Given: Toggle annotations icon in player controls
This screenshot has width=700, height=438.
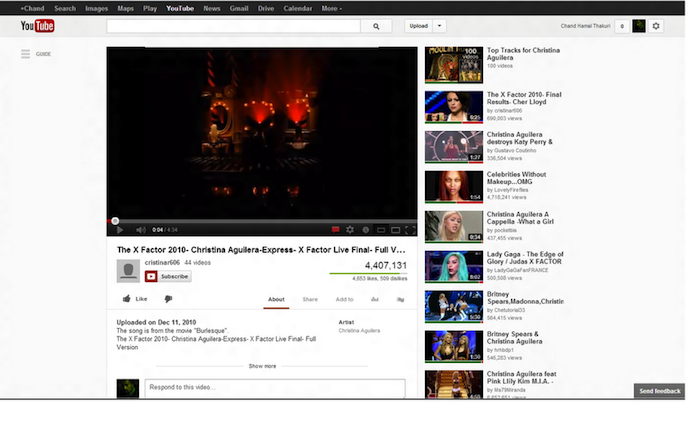Looking at the screenshot, I should coord(336,230).
